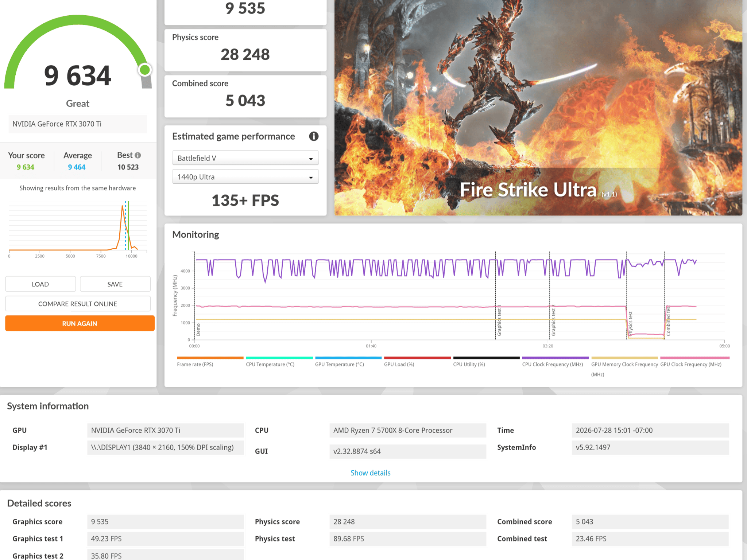Click the Average score 9 464 value
This screenshot has width=747, height=560.
point(77,167)
